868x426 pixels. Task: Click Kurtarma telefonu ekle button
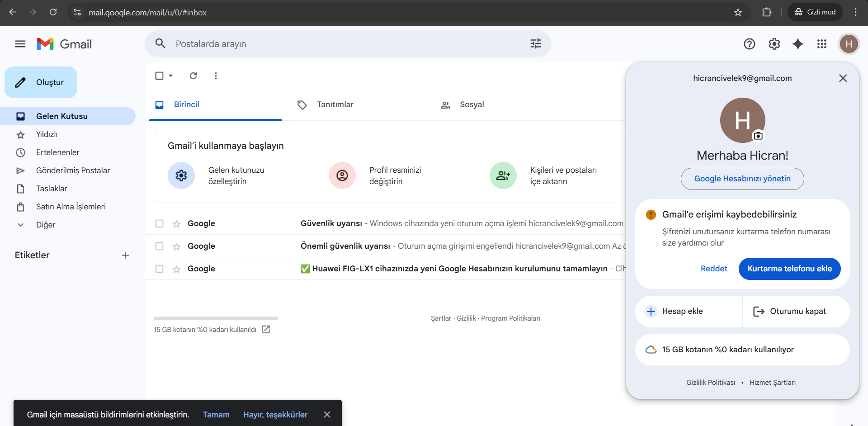tap(789, 269)
